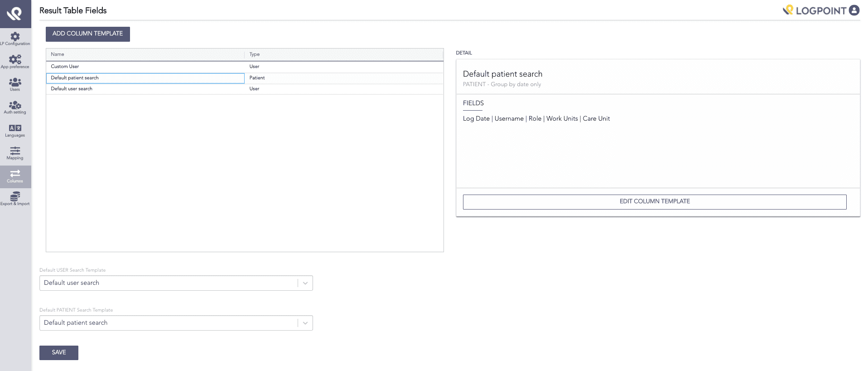This screenshot has height=371, width=868.
Task: Click the Logpoint logo at top-left
Action: point(15,14)
